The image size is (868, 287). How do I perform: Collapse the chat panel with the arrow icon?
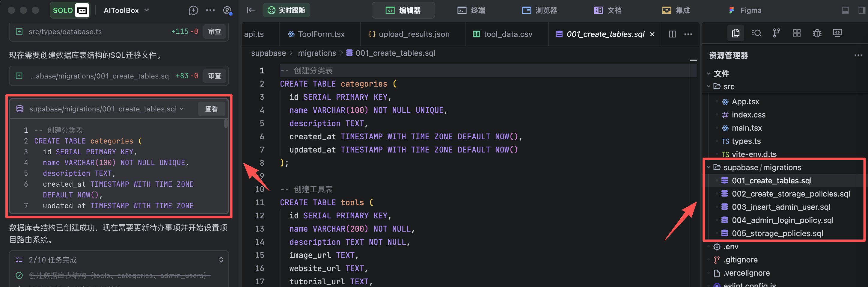click(x=251, y=10)
